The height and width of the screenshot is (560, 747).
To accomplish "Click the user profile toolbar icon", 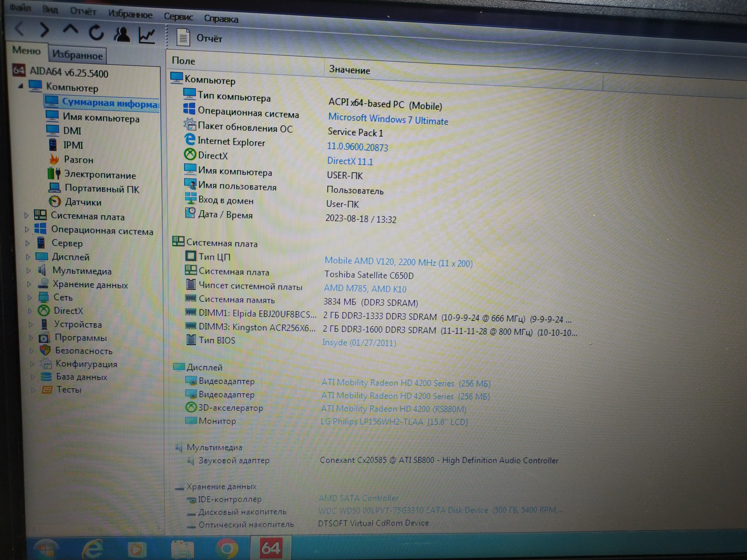I will [122, 34].
